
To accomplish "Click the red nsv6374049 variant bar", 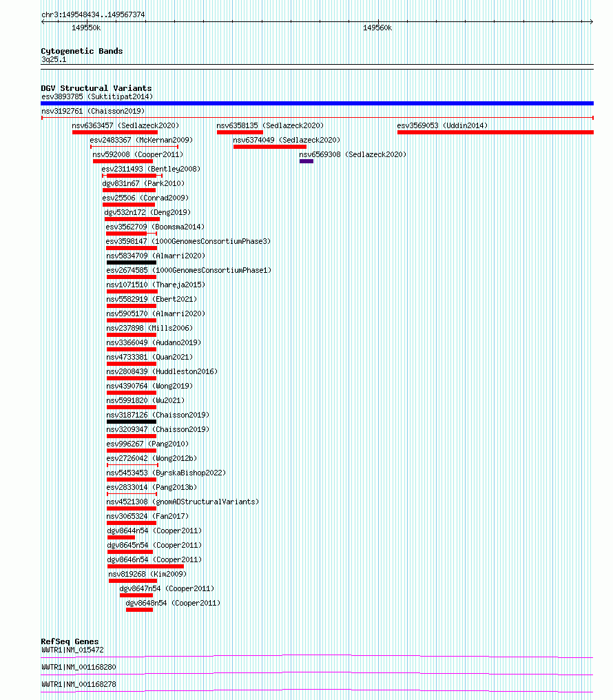I will (270, 147).
